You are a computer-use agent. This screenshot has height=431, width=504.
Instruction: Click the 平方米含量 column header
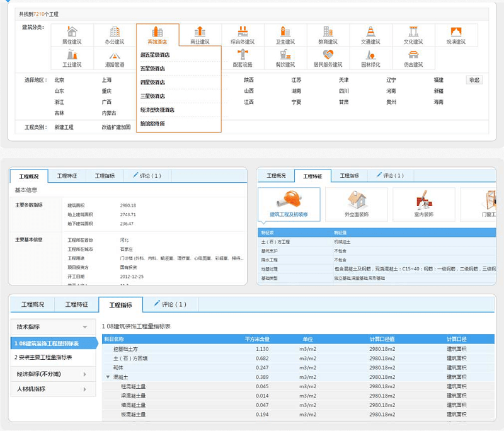pyautogui.click(x=257, y=339)
